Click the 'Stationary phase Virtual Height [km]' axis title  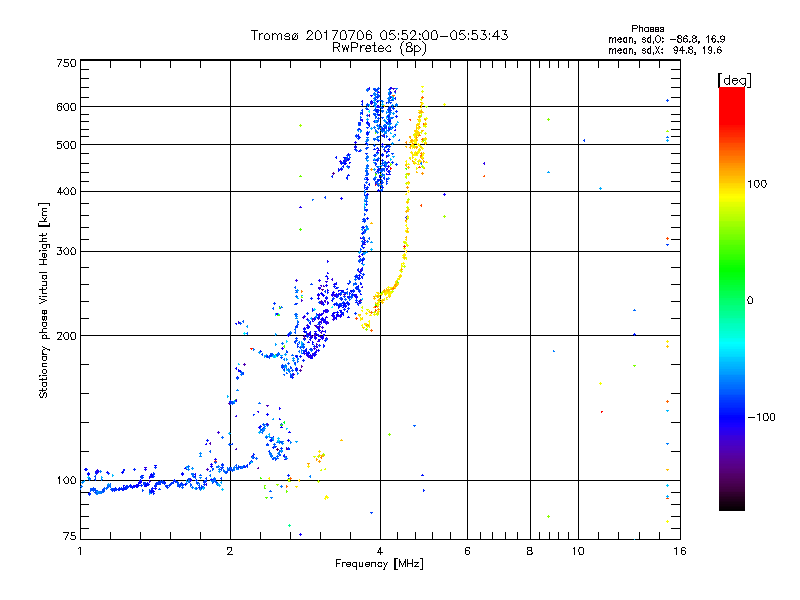tap(44, 300)
